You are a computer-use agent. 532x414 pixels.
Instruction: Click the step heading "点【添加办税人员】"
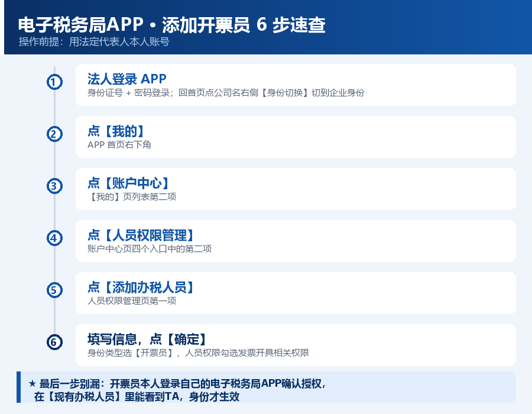tap(141, 287)
